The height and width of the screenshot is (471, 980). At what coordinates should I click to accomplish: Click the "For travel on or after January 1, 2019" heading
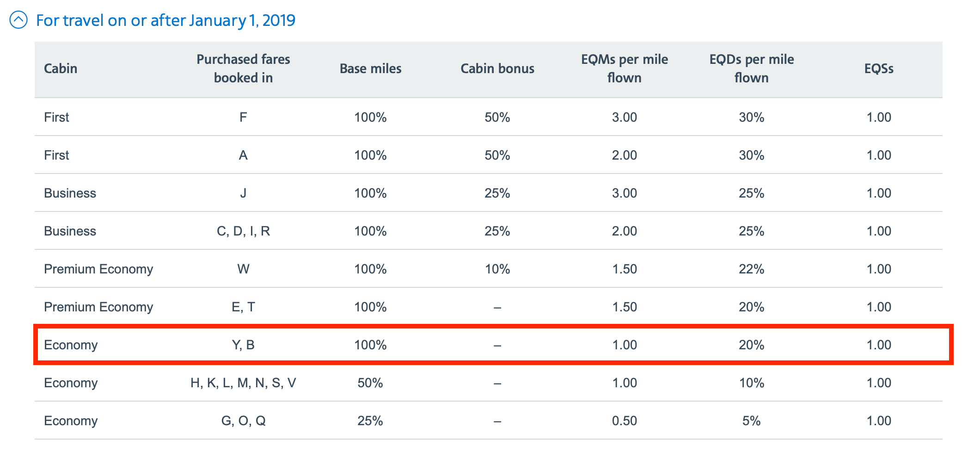click(165, 20)
